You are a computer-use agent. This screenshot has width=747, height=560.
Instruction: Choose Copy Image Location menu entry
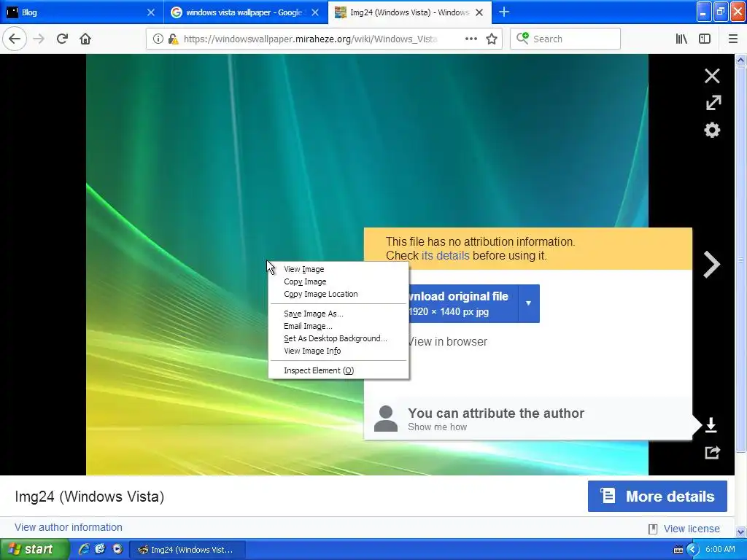click(338, 294)
